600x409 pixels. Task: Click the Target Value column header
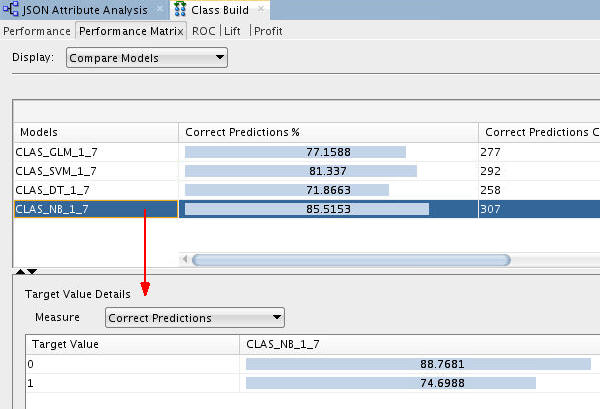point(135,345)
